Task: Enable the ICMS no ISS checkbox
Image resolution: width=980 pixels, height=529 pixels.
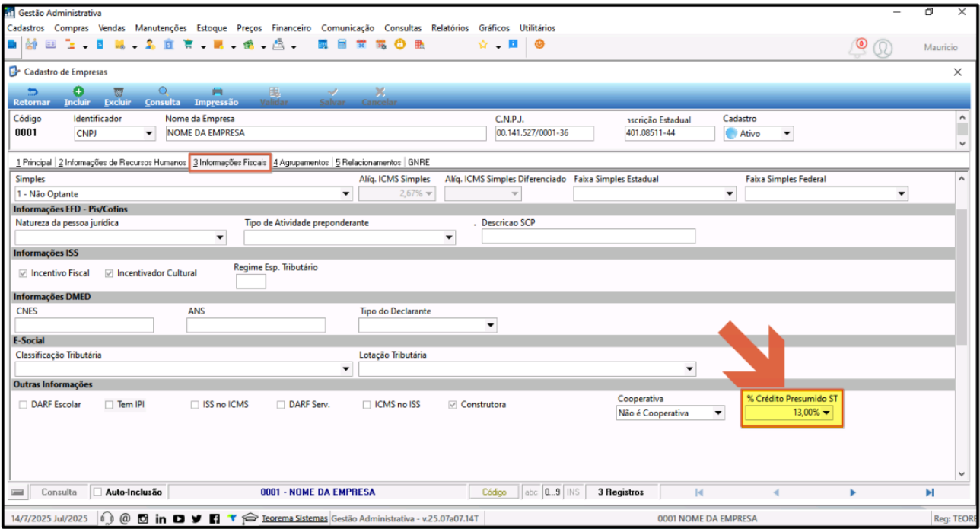Action: [367, 405]
